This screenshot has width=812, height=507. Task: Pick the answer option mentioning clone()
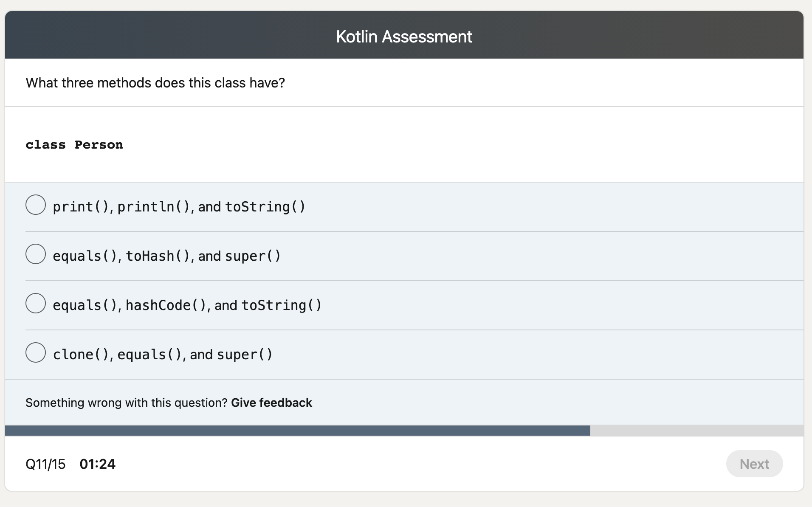(163, 354)
